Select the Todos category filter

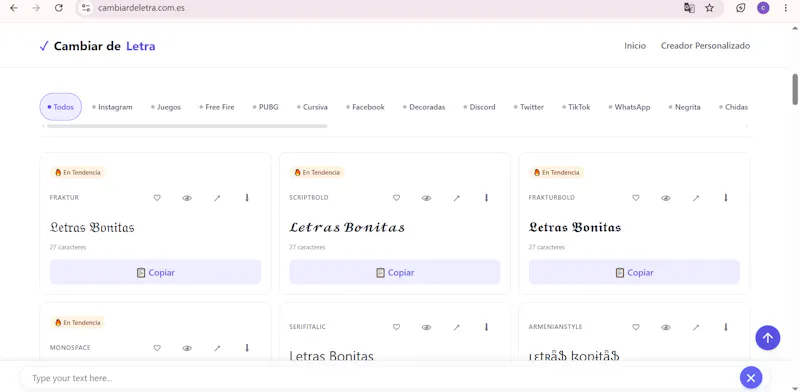pos(61,107)
